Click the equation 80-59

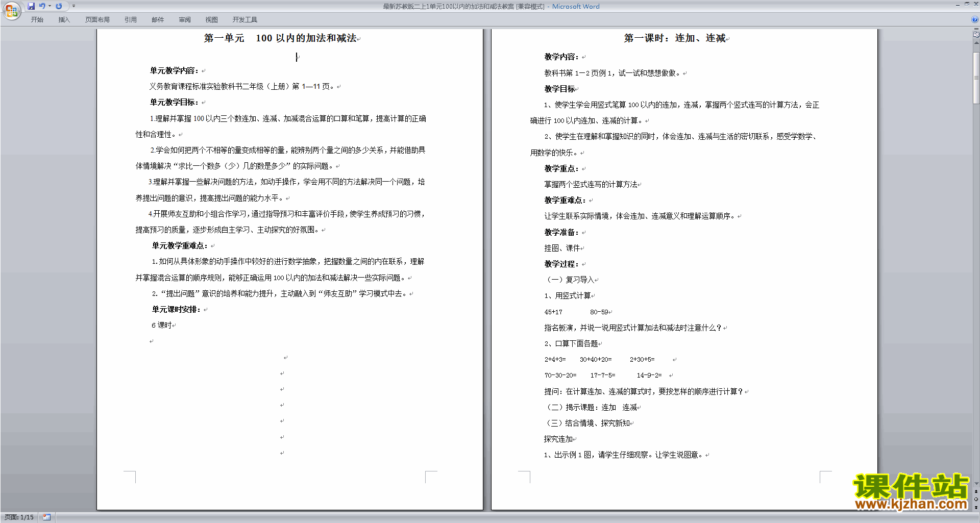point(599,312)
